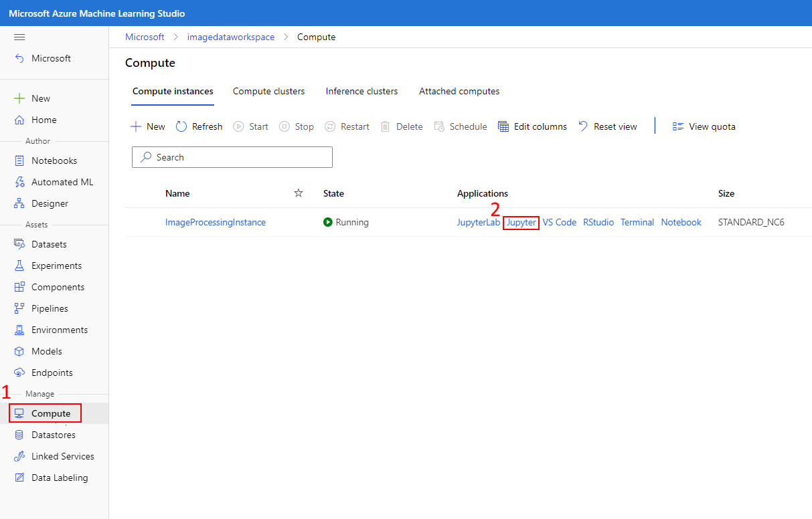This screenshot has height=519, width=812.
Task: Launch RStudio application link
Action: coord(598,222)
